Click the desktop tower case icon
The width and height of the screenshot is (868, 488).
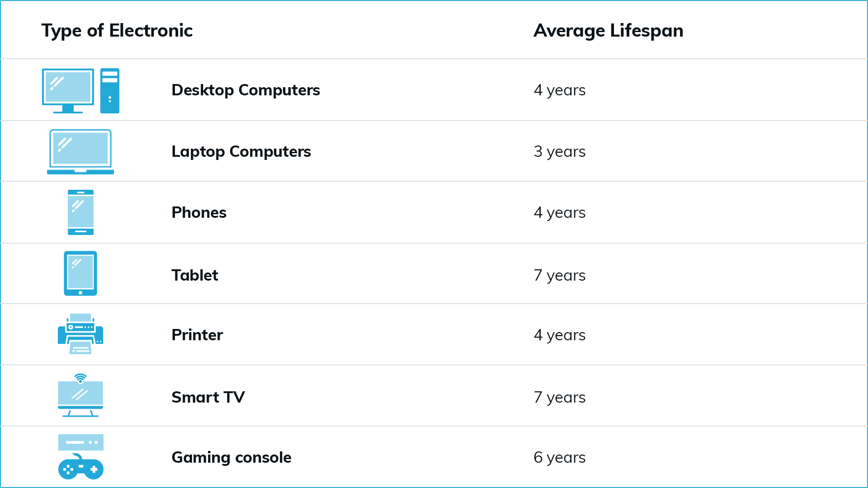(x=110, y=91)
